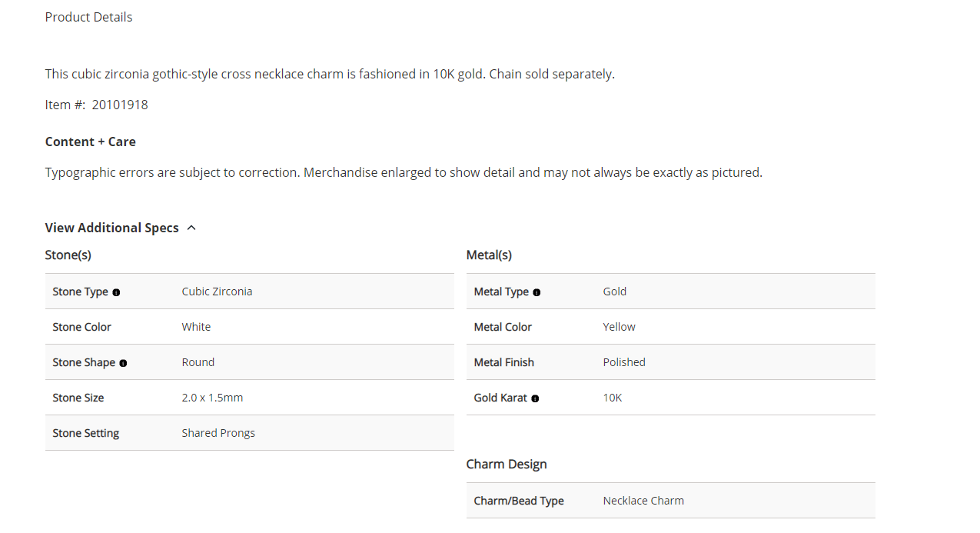Viewport: 980px width, 533px height.
Task: Collapse the View Additional Specs chevron
Action: pos(191,228)
